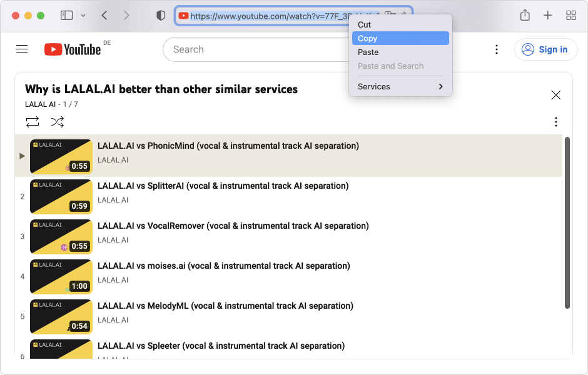
Task: Click the Sign in button
Action: tap(545, 49)
